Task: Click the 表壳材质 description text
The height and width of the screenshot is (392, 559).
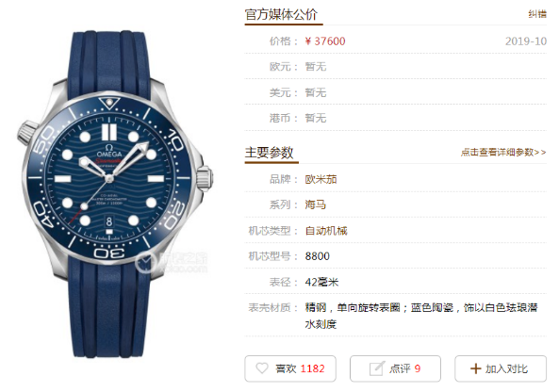Action: [x=421, y=316]
